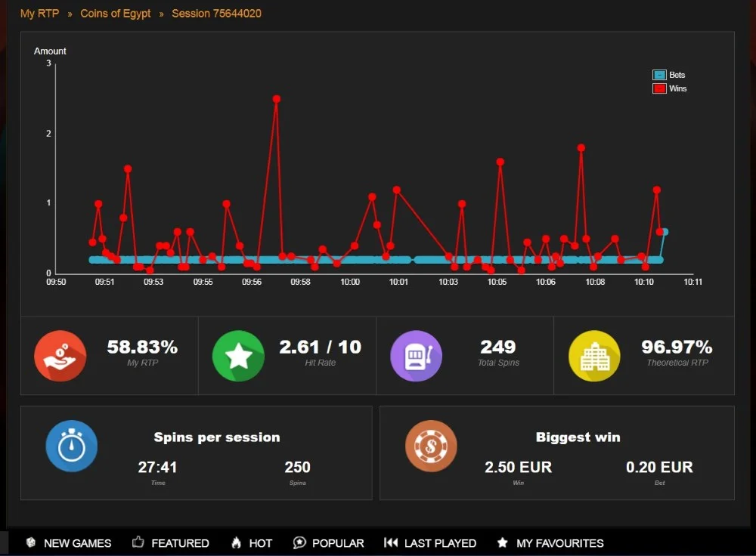Click the dice icon beside New Games

click(31, 542)
